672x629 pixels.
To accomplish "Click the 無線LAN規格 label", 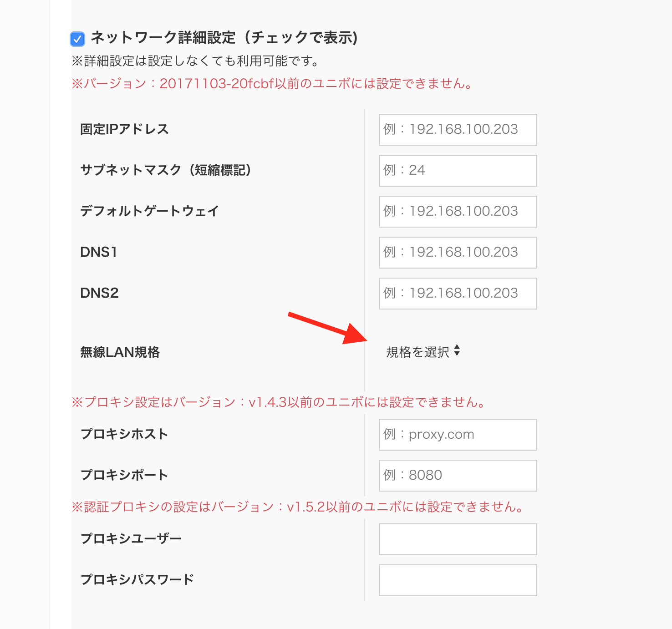I will [x=120, y=352].
